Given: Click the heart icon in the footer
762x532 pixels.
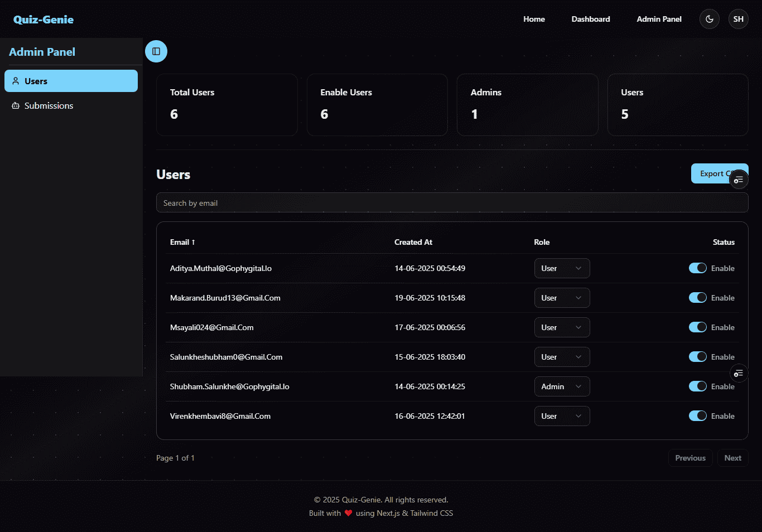Looking at the screenshot, I should click(x=349, y=512).
